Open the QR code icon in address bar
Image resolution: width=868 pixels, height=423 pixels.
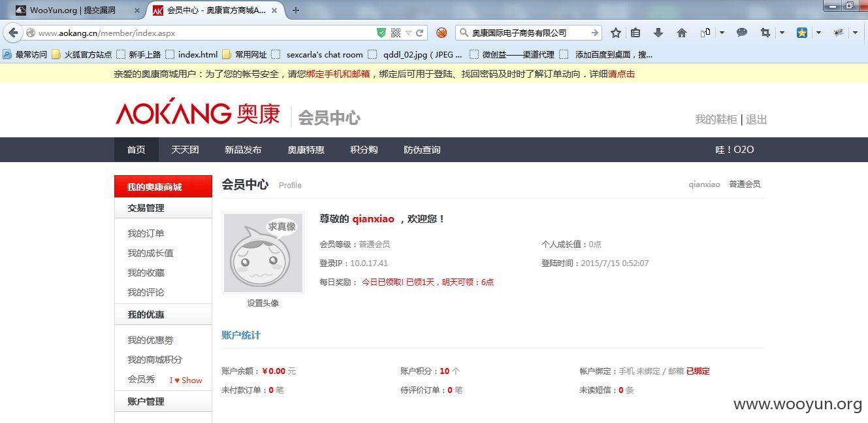tap(396, 33)
